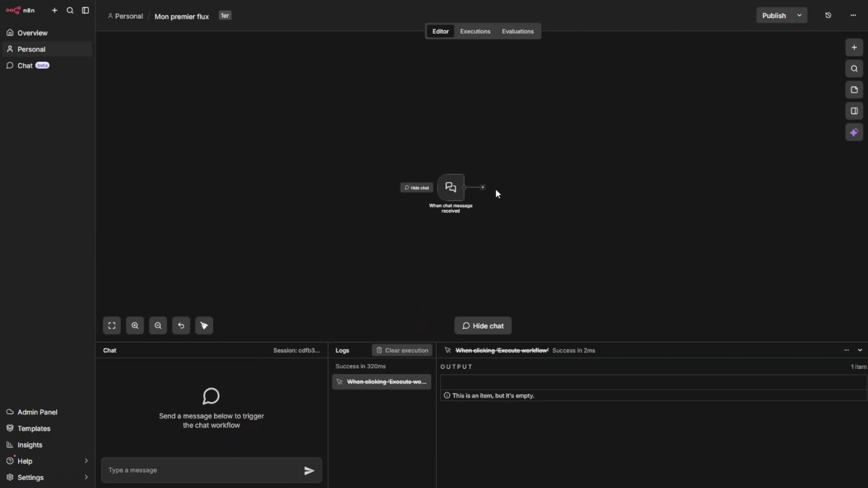Click the zoom out canvas icon
Screen dimensions: 868x488
pos(158,325)
